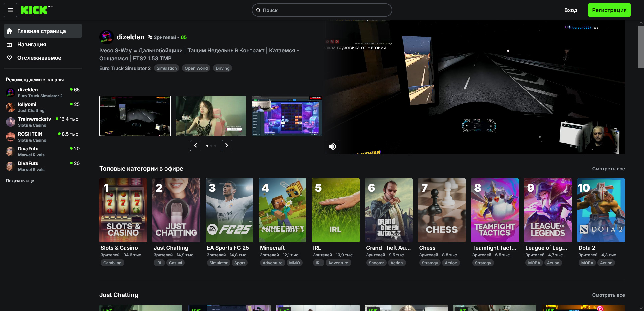644x311 pixels.
Task: Open Grand Theft Auto category card
Action: (x=389, y=210)
